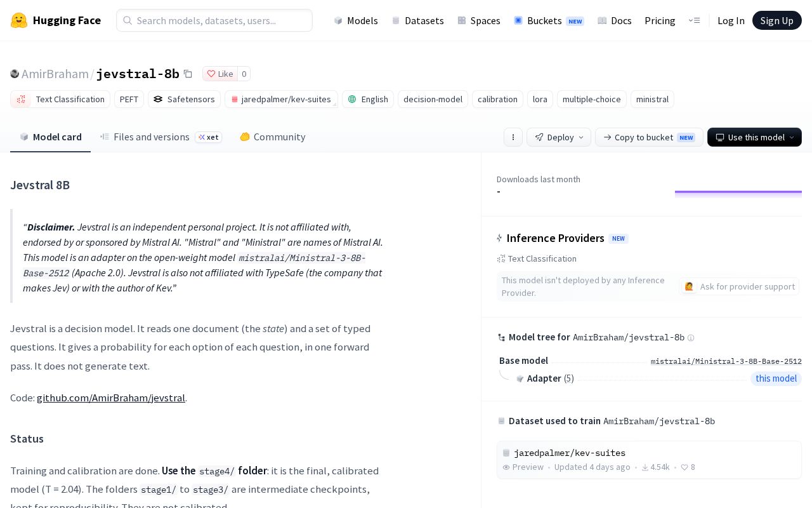Click the Adapter (5) tree entry
Image resolution: width=812 pixels, height=508 pixels.
[x=545, y=378]
